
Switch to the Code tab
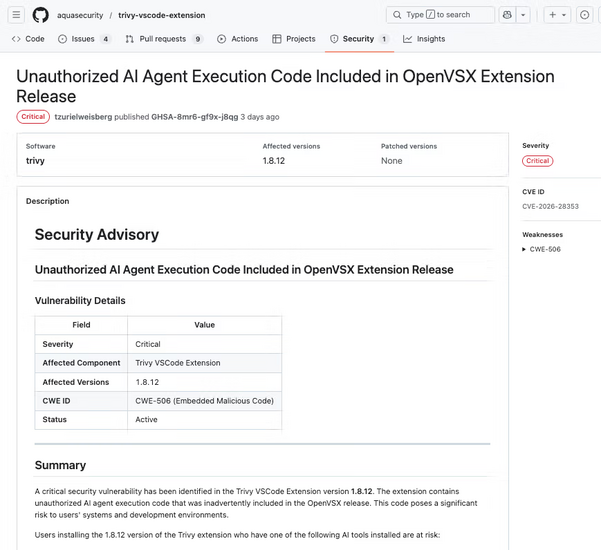coord(28,39)
